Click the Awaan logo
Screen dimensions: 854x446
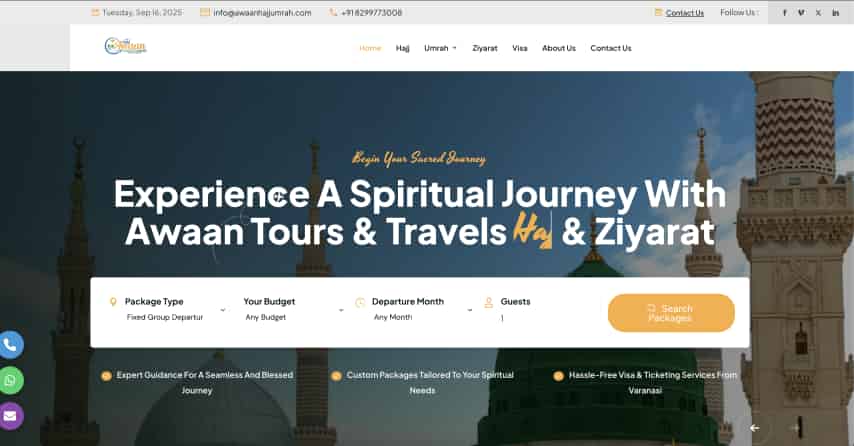[x=125, y=46]
